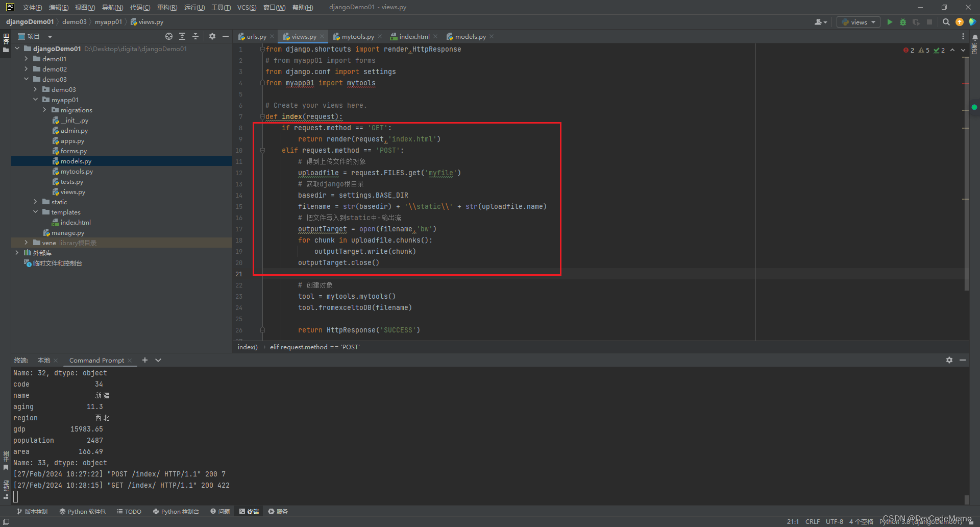This screenshot has height=527, width=980.
Task: Open Search Everywhere magnifier
Action: [x=946, y=22]
